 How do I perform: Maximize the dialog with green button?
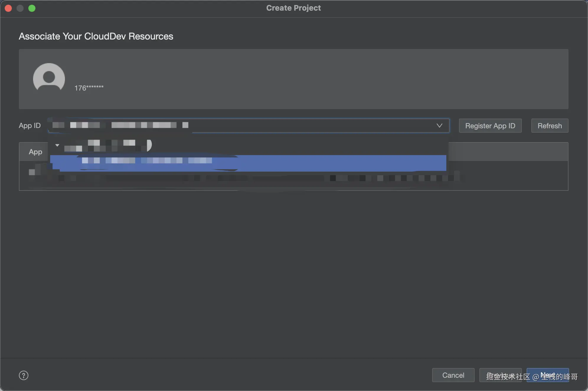(x=32, y=8)
